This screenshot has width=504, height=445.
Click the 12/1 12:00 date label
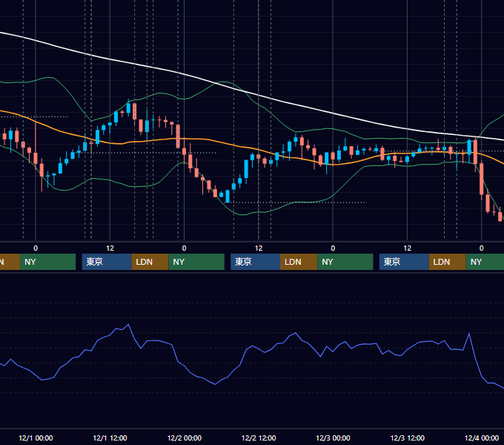(x=110, y=438)
